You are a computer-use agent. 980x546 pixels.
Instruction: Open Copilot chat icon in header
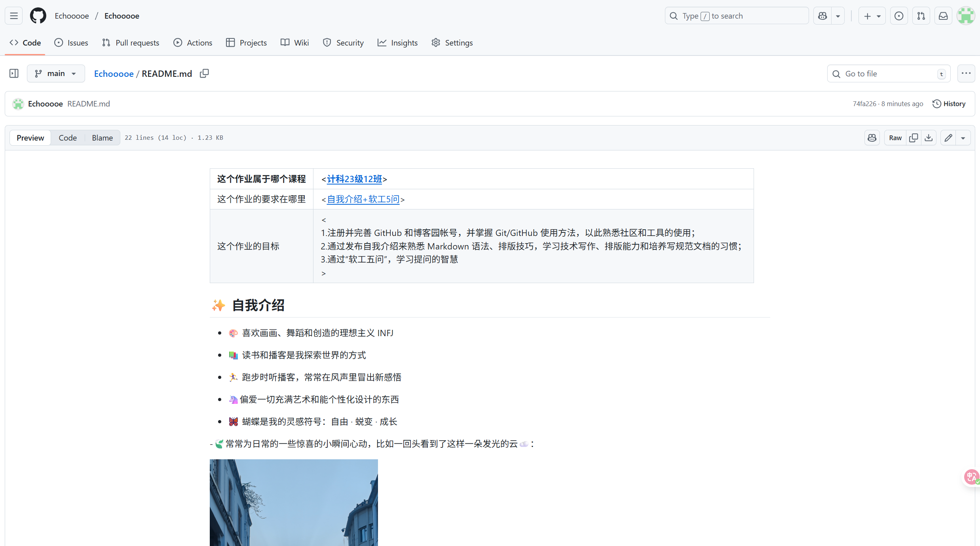point(823,16)
